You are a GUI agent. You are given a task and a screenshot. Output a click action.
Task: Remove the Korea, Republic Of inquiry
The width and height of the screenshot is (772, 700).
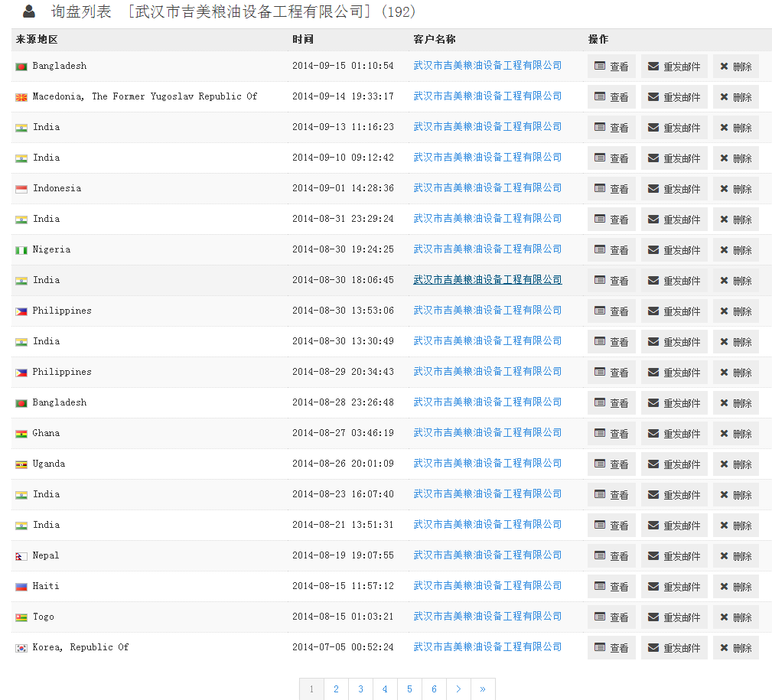pyautogui.click(x=735, y=648)
